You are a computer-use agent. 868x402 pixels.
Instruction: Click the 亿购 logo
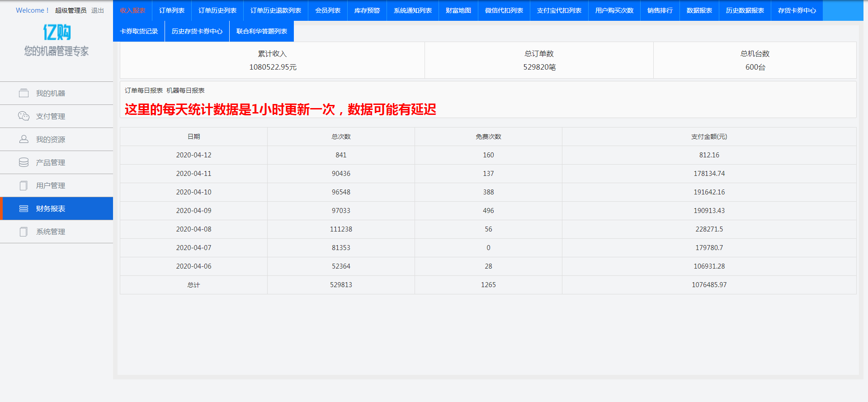click(57, 32)
